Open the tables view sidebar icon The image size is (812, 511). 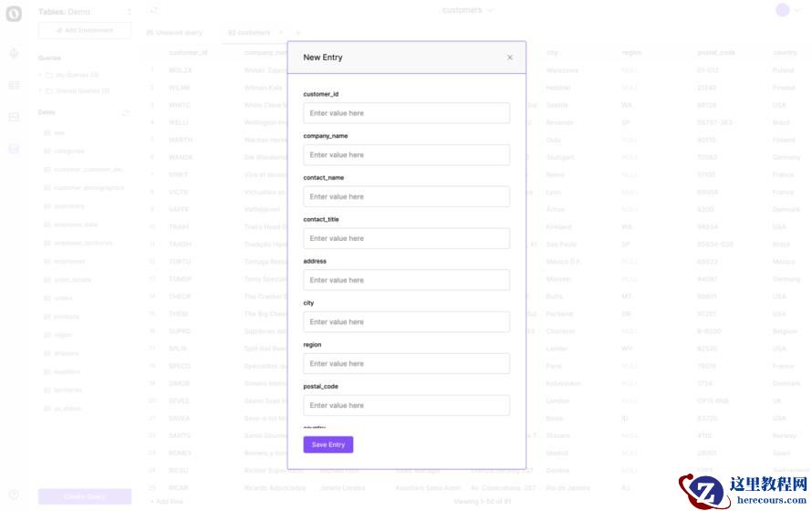coord(14,85)
